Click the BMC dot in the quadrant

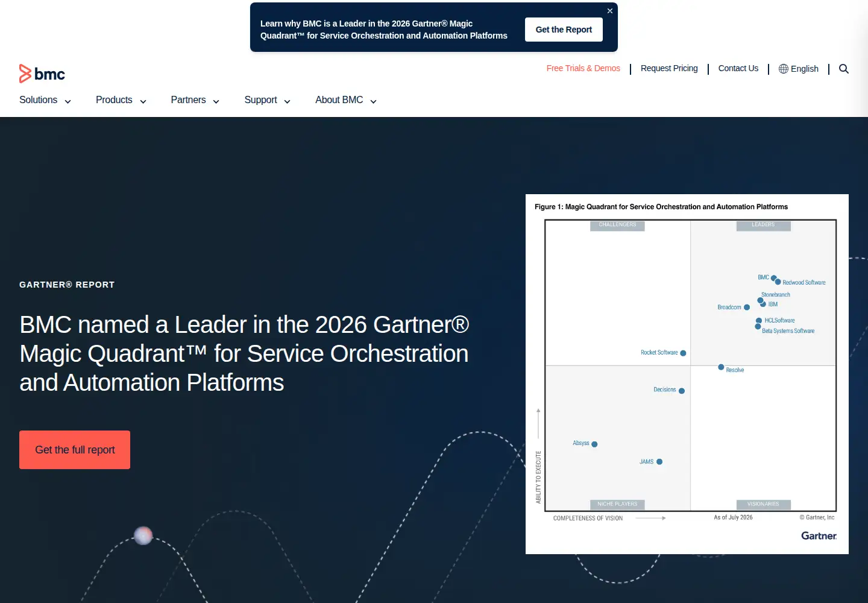[774, 278]
